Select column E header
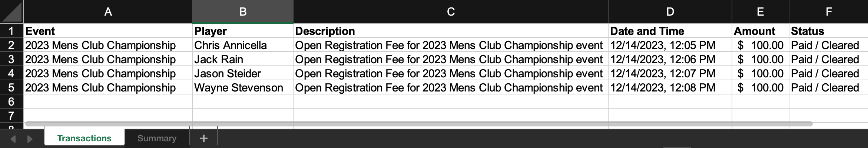 pos(761,12)
